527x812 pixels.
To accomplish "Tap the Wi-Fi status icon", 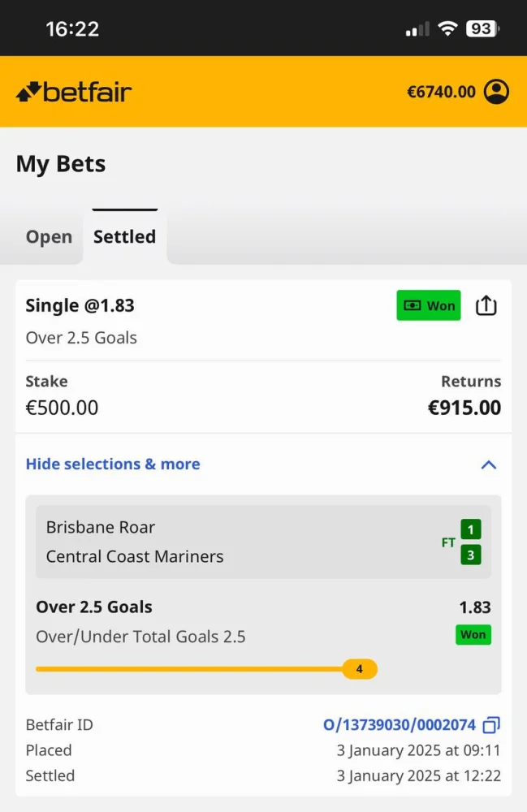I will point(447,29).
